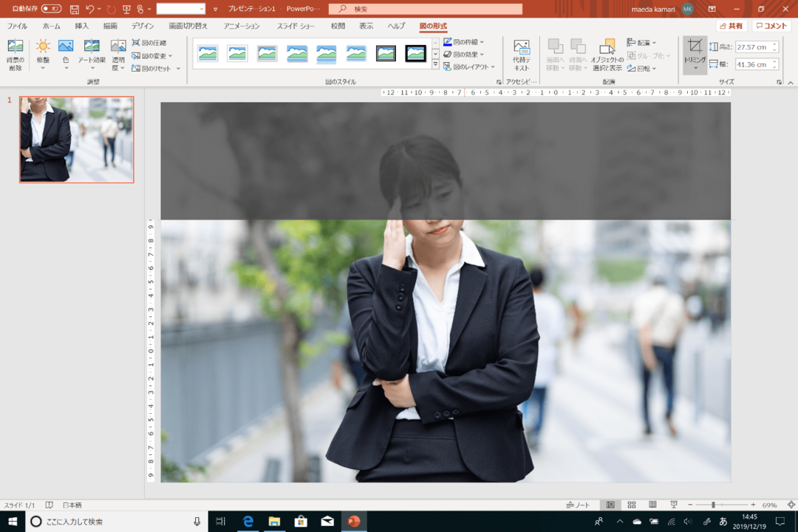
Task: Click Compress Pictures (図の圧縮)
Action: 149,43
